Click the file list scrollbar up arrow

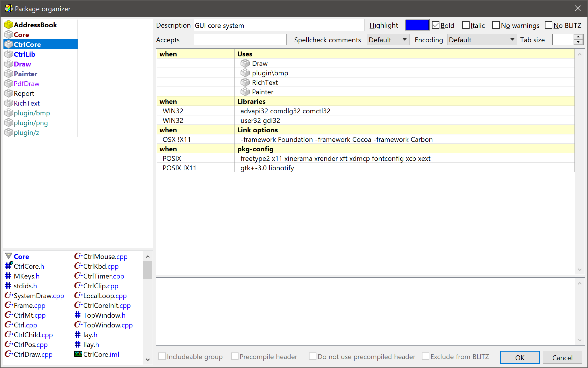pos(148,257)
